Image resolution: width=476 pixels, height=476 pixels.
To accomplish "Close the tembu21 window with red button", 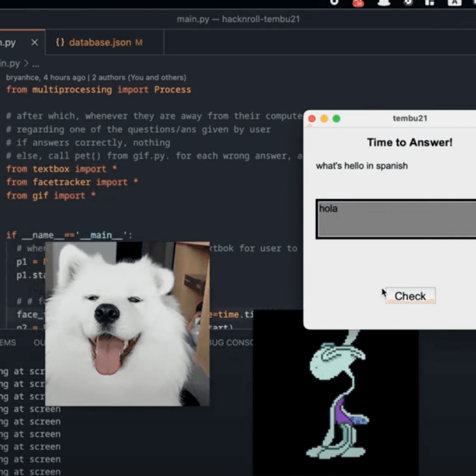I will (x=312, y=119).
